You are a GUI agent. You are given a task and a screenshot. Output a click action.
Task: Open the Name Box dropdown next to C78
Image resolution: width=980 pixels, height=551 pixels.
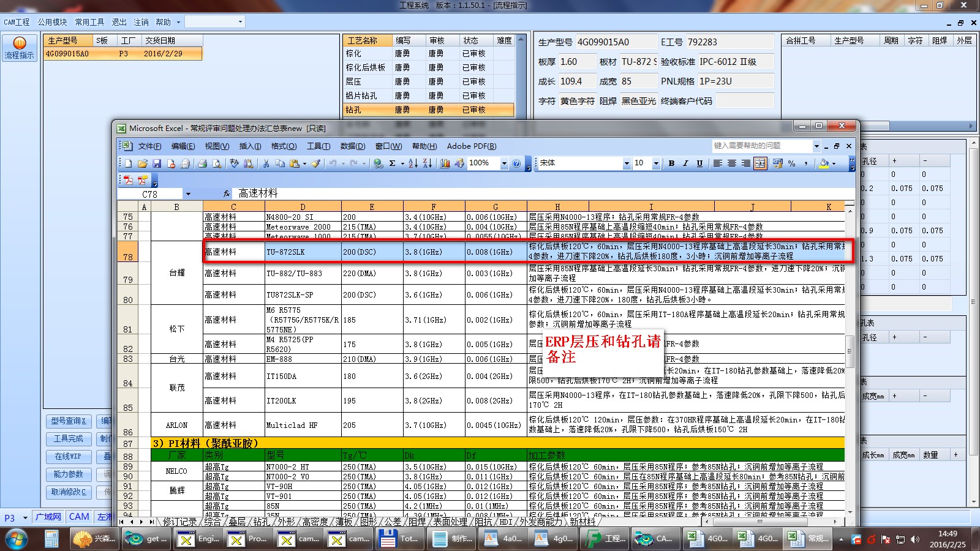point(188,194)
